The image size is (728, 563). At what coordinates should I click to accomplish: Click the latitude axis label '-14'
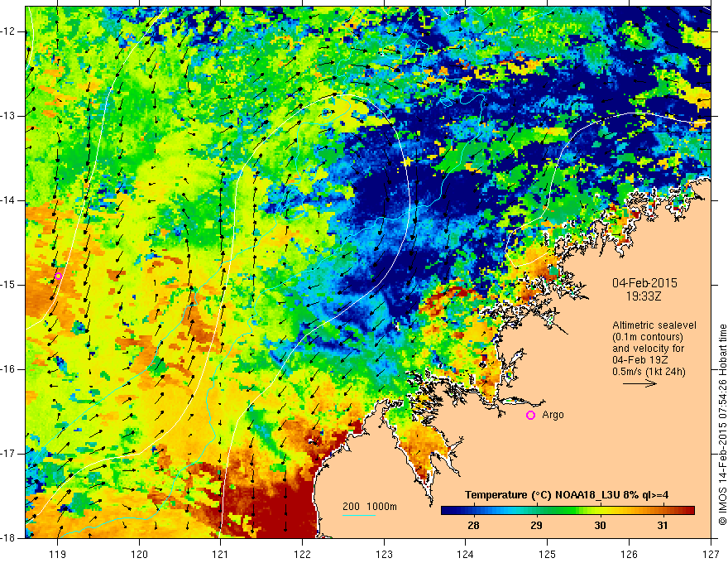[8, 200]
